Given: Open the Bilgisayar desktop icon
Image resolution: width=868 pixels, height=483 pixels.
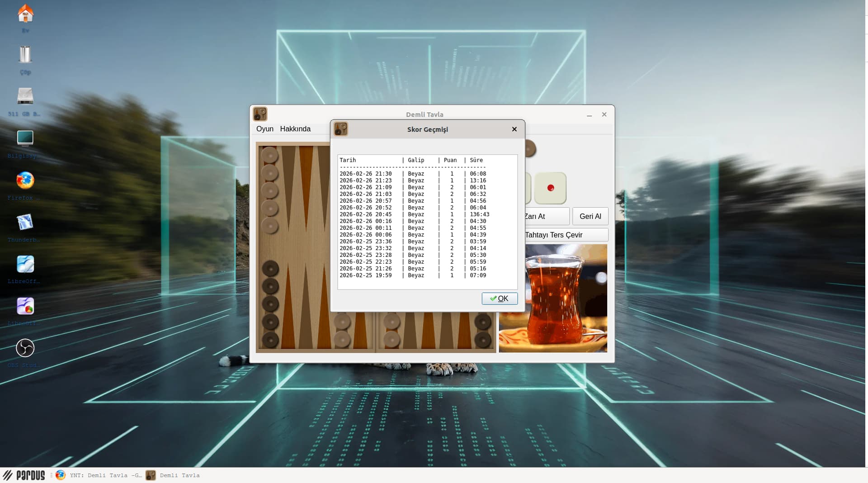Looking at the screenshot, I should (25, 138).
